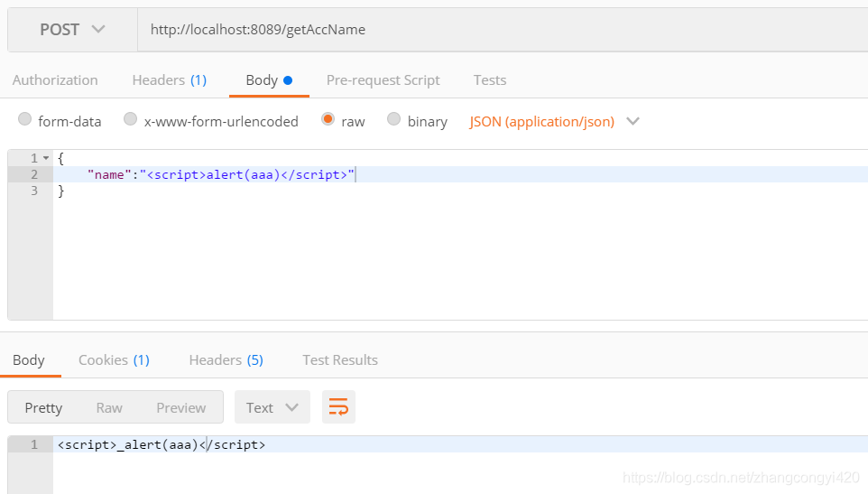Open the POST method dropdown
868x494 pixels.
[x=72, y=30]
